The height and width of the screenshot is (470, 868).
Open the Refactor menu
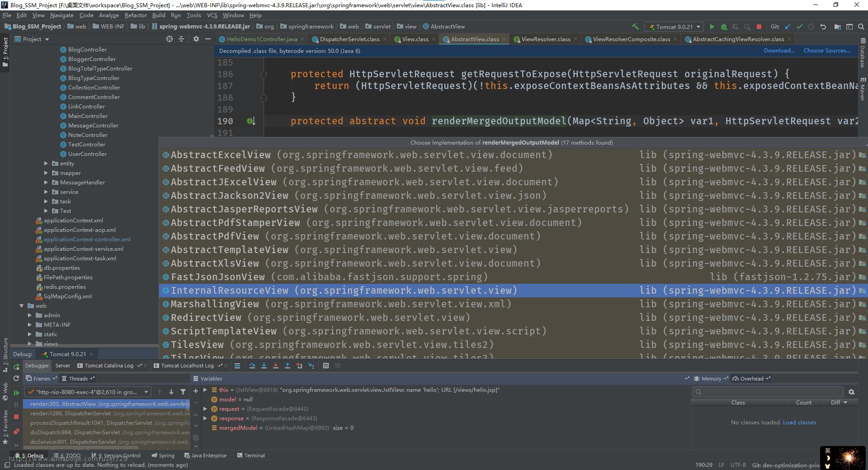[136, 15]
